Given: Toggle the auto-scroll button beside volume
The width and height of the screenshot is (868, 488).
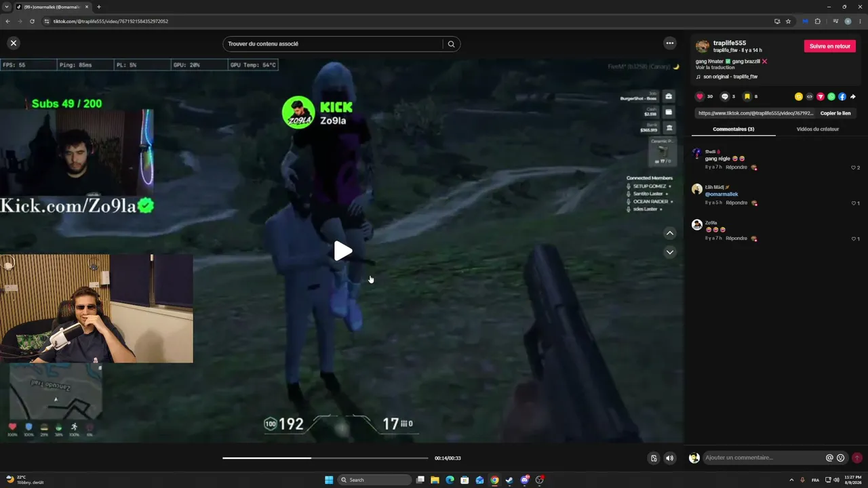Looking at the screenshot, I should point(654,458).
